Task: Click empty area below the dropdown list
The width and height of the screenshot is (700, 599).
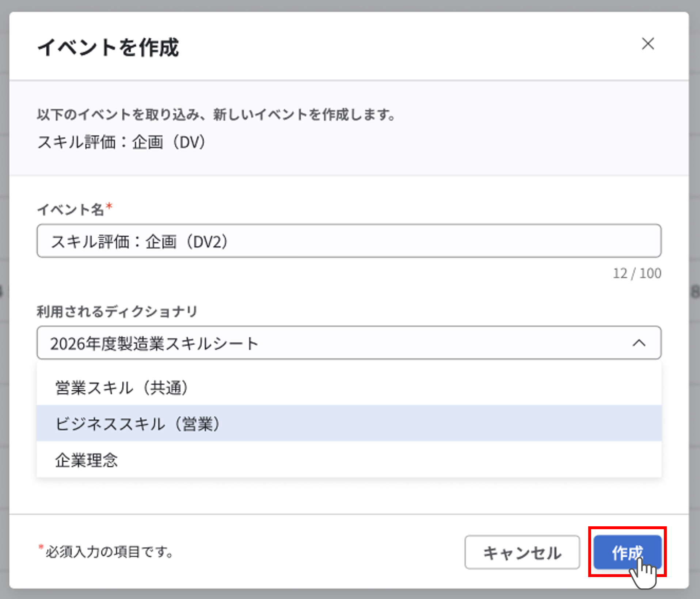Action: [349, 495]
